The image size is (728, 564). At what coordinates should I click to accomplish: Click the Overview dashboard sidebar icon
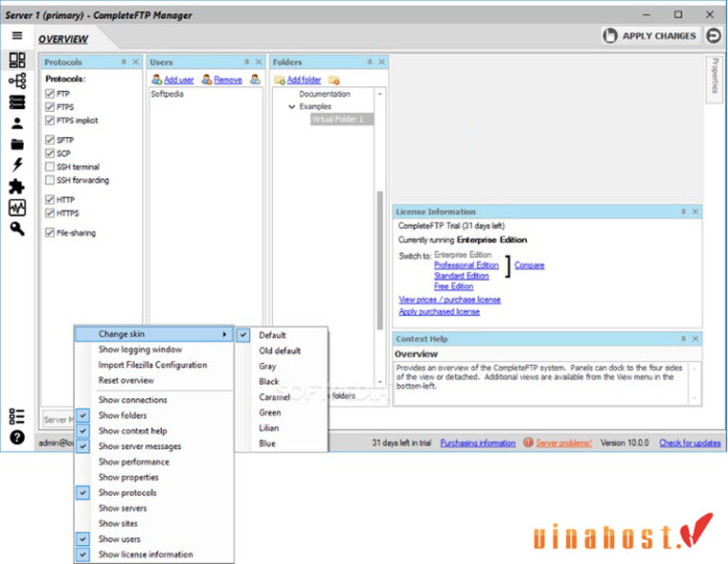[x=17, y=60]
